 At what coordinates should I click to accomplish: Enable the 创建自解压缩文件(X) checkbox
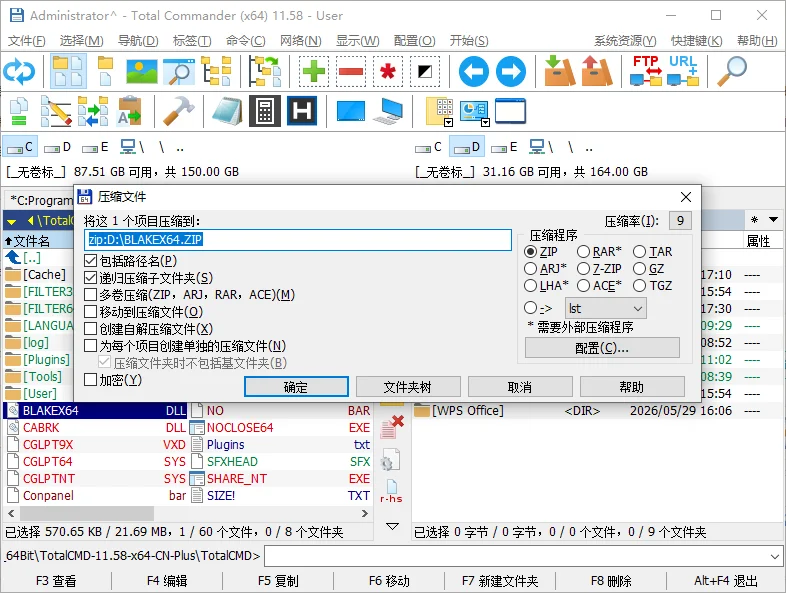(90, 329)
